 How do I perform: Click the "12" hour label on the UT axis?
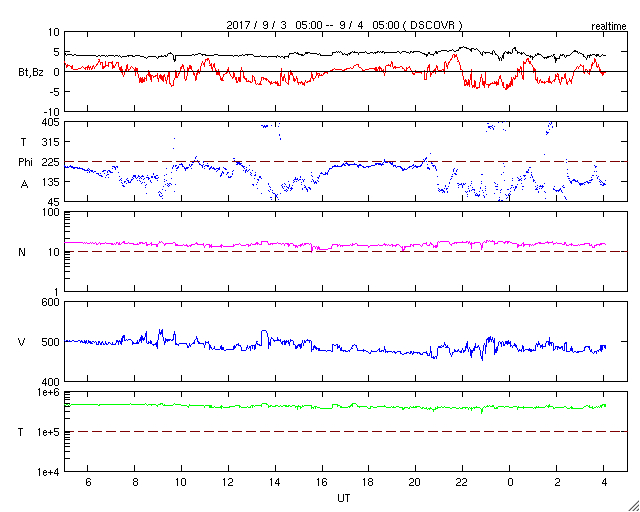click(x=228, y=483)
